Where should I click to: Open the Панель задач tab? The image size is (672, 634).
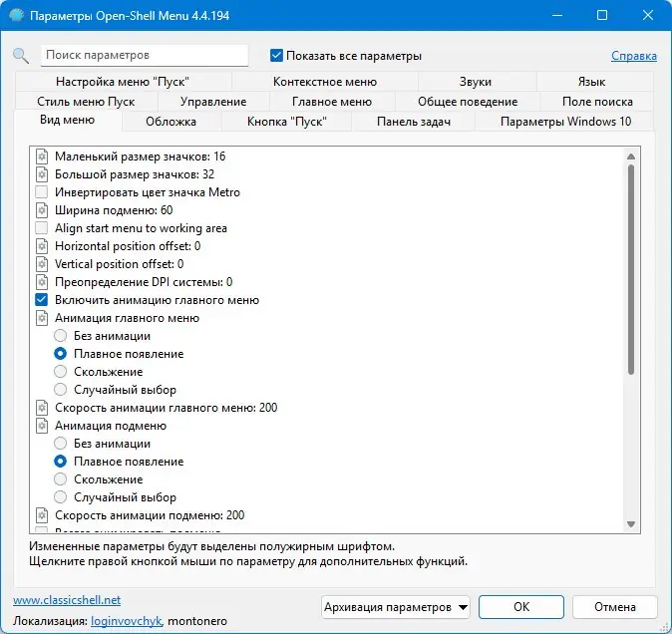414,122
